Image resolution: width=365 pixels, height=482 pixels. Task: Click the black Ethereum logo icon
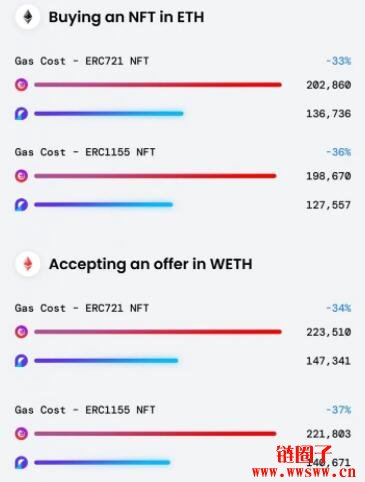click(28, 17)
